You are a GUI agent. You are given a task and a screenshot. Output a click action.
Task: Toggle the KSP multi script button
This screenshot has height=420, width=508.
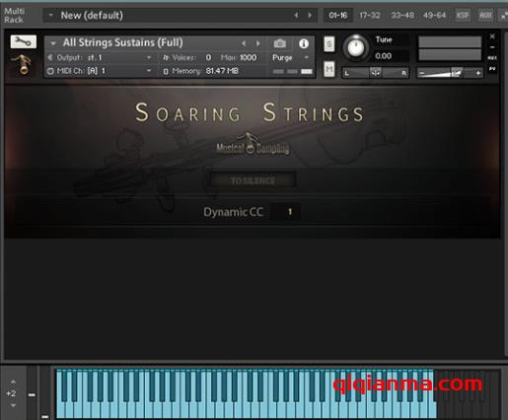[x=463, y=15]
